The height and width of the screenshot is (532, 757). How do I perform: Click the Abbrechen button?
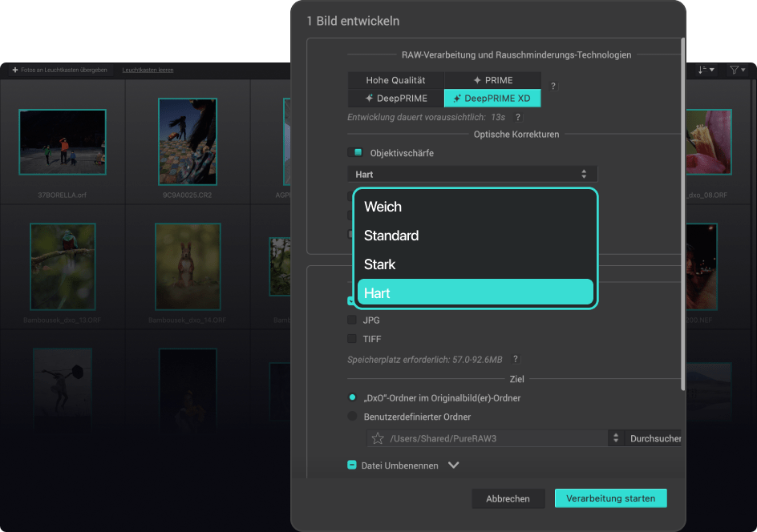(x=508, y=498)
